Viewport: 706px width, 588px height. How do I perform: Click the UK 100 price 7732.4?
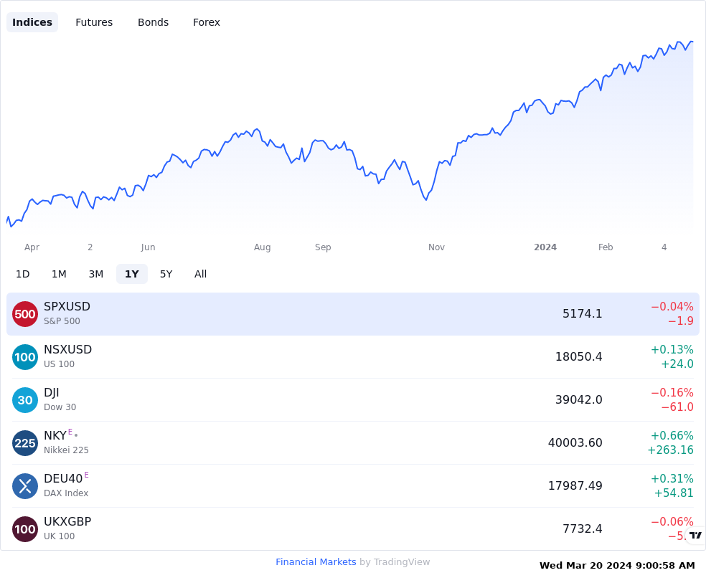(x=582, y=528)
